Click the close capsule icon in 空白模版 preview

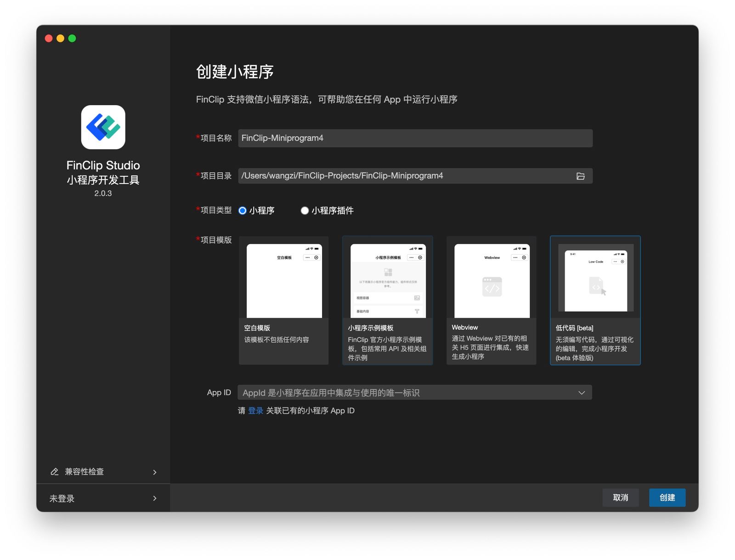(316, 258)
